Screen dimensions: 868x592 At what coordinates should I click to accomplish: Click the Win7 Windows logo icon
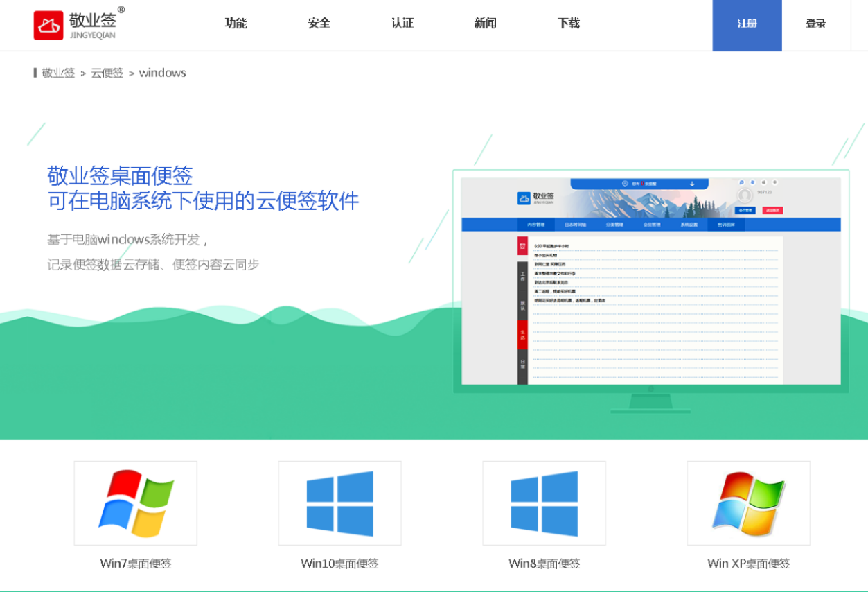(x=136, y=503)
